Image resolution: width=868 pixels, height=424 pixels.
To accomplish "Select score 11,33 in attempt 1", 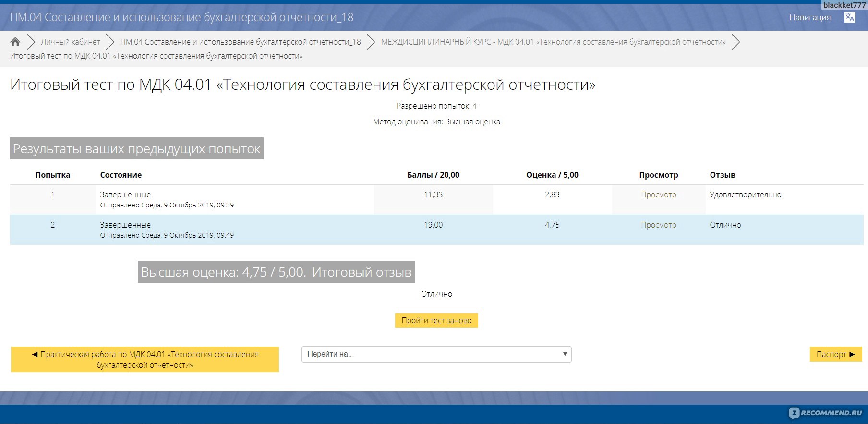I will [433, 194].
